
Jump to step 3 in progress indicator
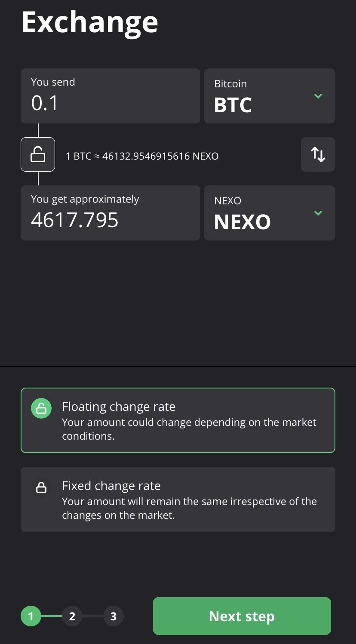[113, 616]
